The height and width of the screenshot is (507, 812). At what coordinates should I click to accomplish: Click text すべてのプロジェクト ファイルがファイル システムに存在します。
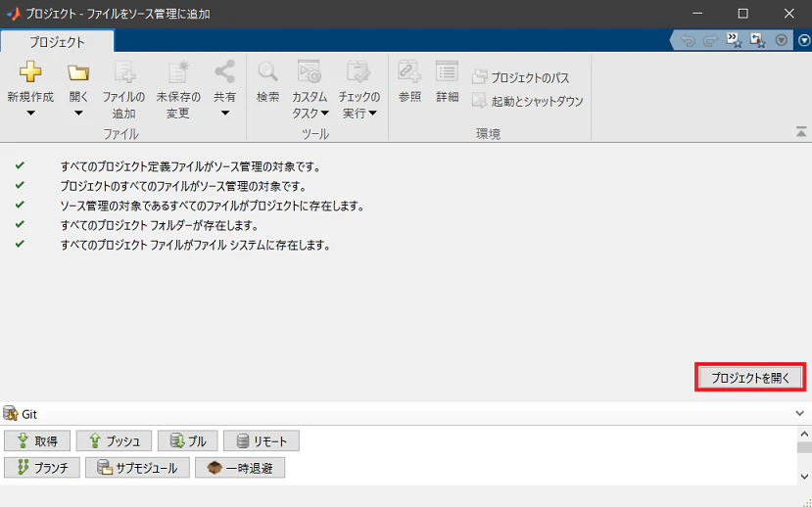point(196,246)
